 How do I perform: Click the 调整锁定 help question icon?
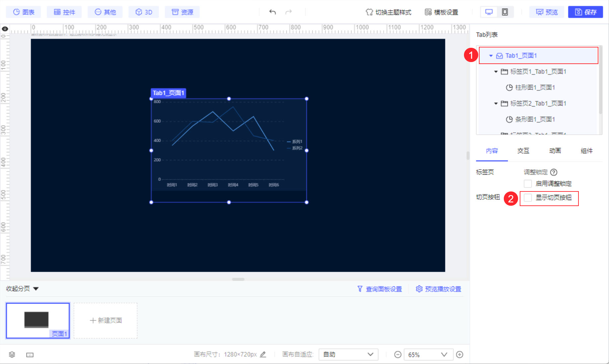[x=554, y=172]
